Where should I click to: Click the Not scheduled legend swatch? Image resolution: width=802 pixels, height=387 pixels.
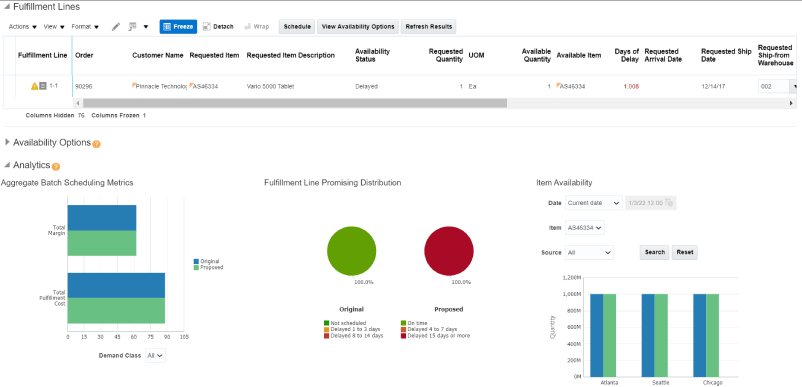click(x=326, y=323)
